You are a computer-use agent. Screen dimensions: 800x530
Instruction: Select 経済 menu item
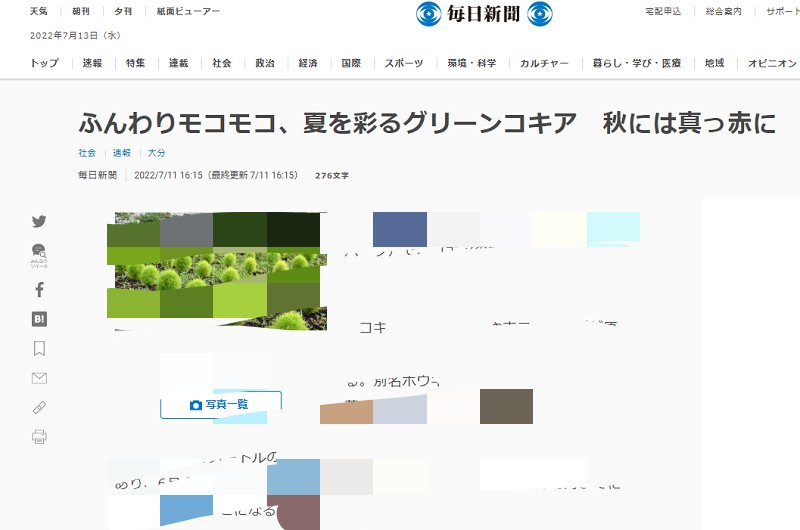click(308, 63)
